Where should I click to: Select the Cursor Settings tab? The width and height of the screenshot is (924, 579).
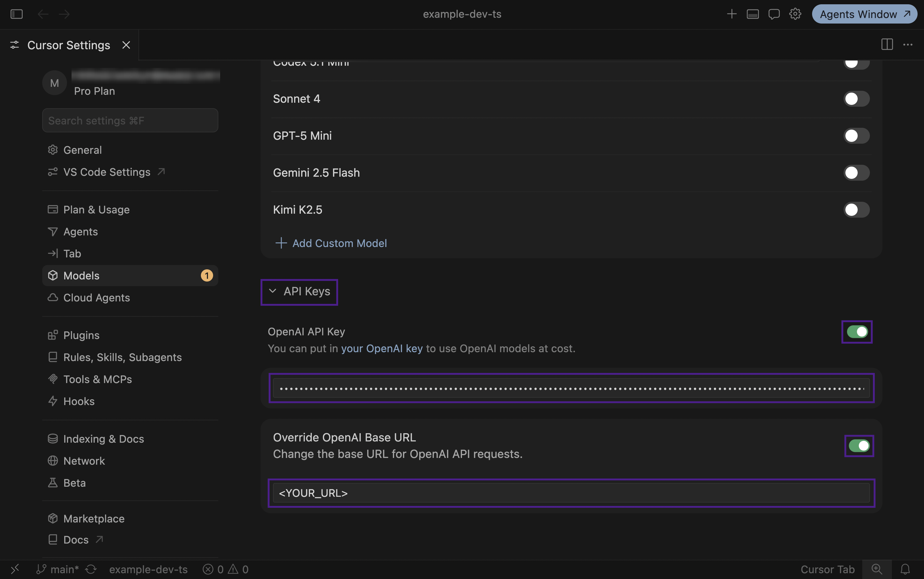69,45
